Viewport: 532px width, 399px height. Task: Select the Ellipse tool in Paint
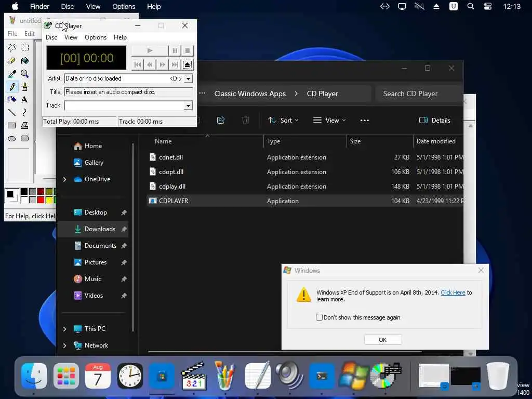[x=12, y=138]
